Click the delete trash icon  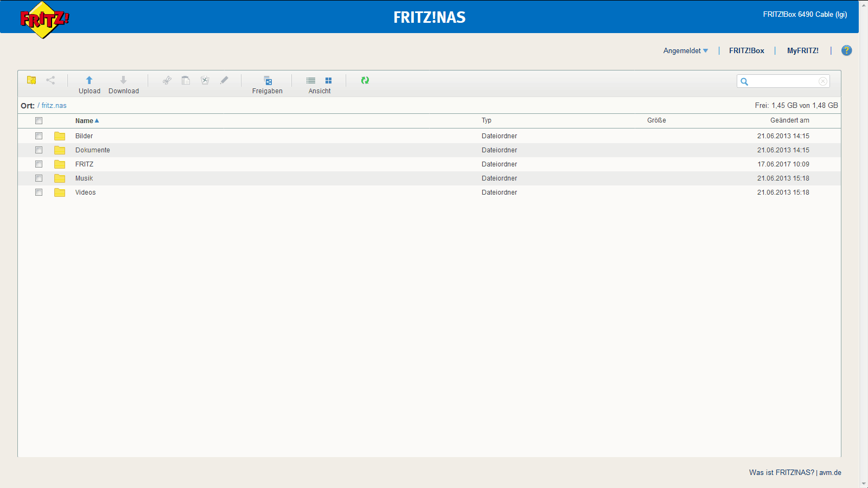[205, 80]
